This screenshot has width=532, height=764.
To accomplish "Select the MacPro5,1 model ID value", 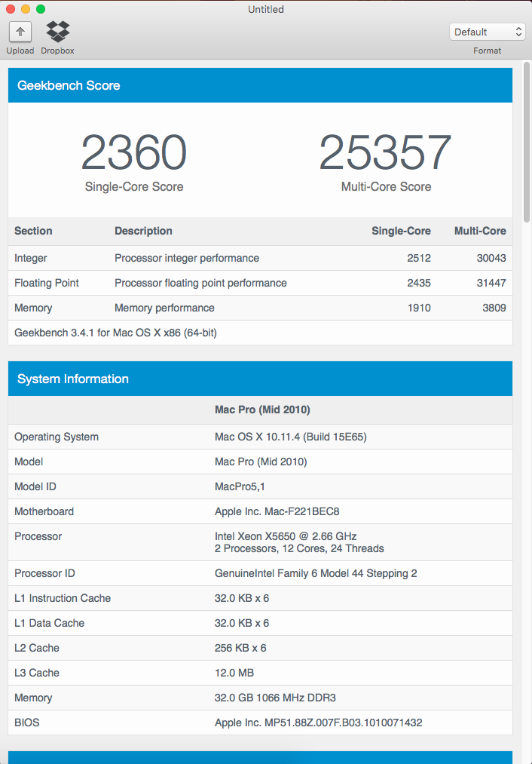I will click(x=240, y=486).
